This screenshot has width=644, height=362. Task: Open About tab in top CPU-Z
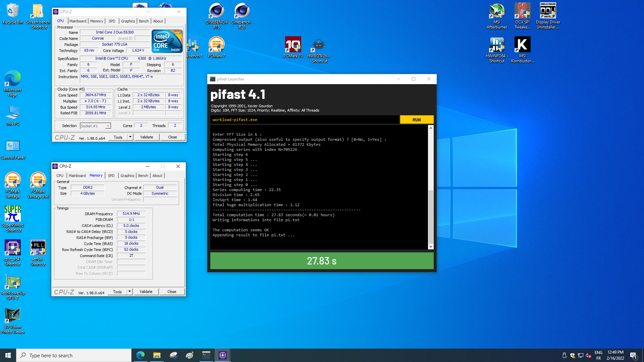click(x=158, y=21)
